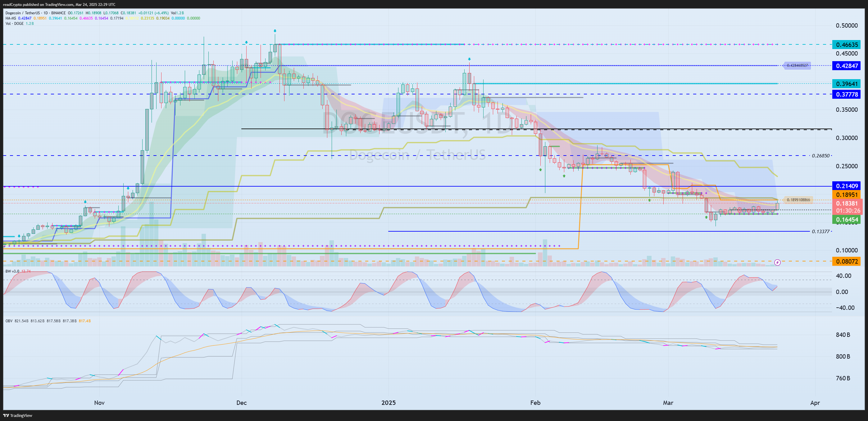
Task: Click the 0.13377 horizontal line price label
Action: click(821, 231)
